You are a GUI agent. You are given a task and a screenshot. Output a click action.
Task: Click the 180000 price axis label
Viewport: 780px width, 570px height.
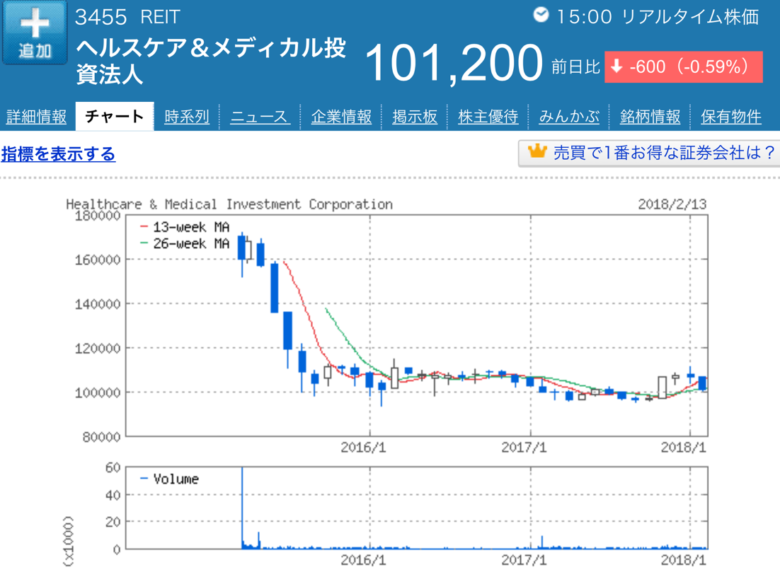click(98, 216)
